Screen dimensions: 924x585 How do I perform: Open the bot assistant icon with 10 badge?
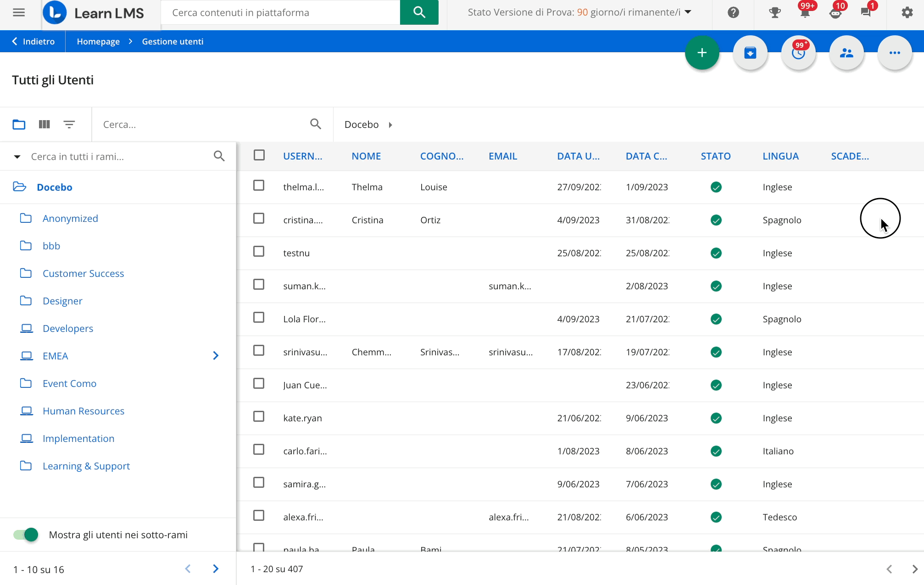(836, 12)
